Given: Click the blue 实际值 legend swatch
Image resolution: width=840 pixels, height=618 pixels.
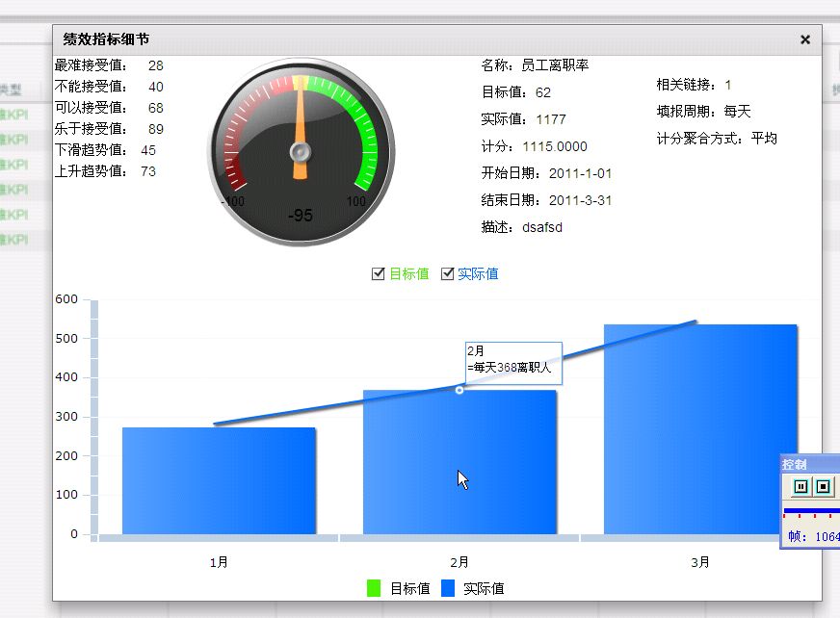Looking at the screenshot, I should pos(448,588).
